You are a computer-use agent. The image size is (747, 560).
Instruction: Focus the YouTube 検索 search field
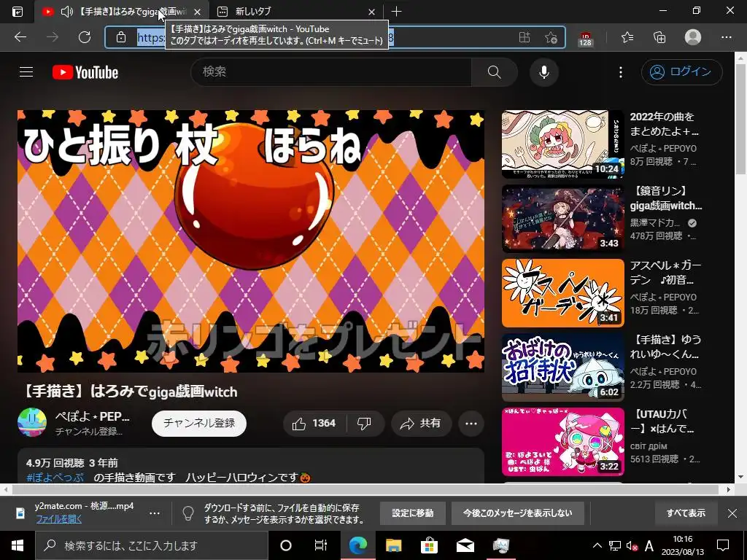click(331, 72)
